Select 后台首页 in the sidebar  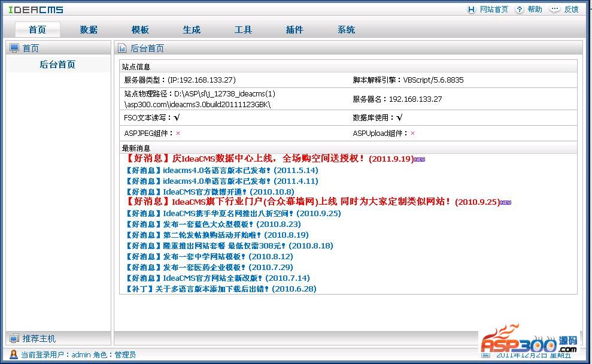pyautogui.click(x=57, y=65)
